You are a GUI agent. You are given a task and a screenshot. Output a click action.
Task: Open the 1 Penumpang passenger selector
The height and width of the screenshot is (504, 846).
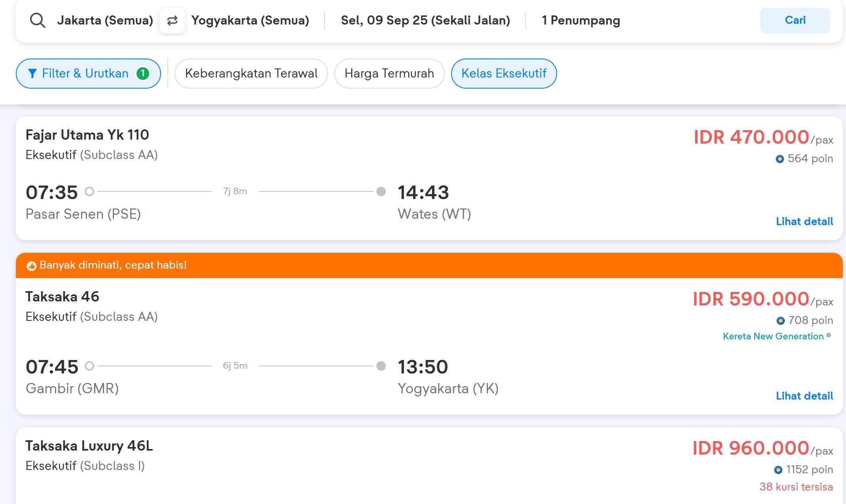pyautogui.click(x=580, y=21)
